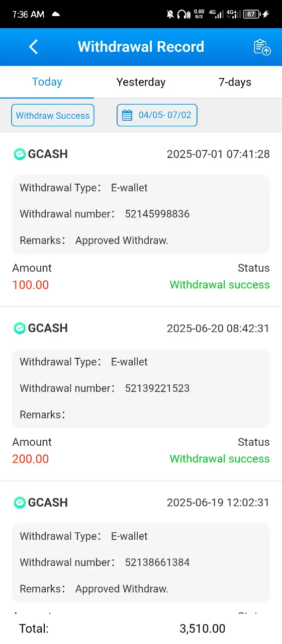This screenshot has height=644, width=282.
Task: Open the Withdraw Success status filter
Action: pos(53,115)
